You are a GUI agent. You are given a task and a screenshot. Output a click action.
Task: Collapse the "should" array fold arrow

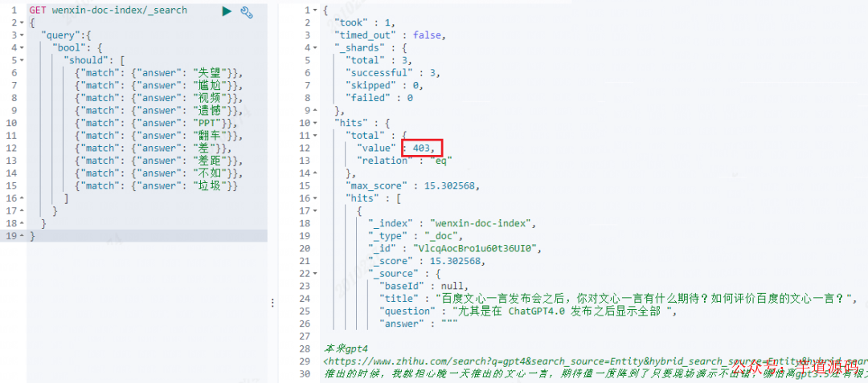pos(22,60)
